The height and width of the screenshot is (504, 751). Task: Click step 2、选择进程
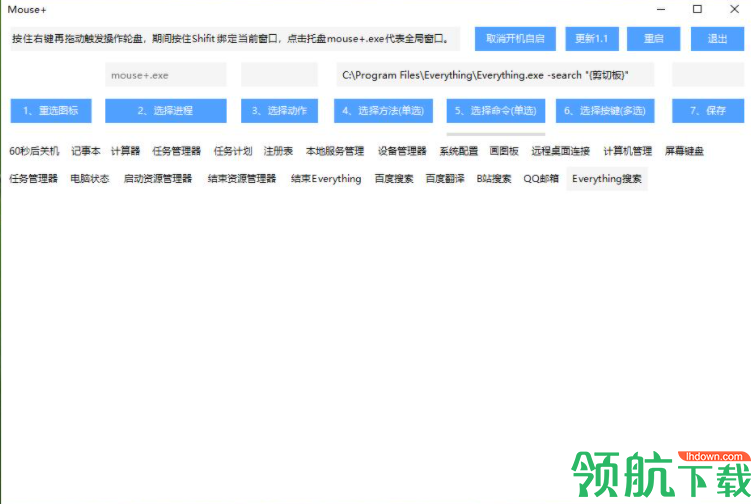click(x=166, y=111)
